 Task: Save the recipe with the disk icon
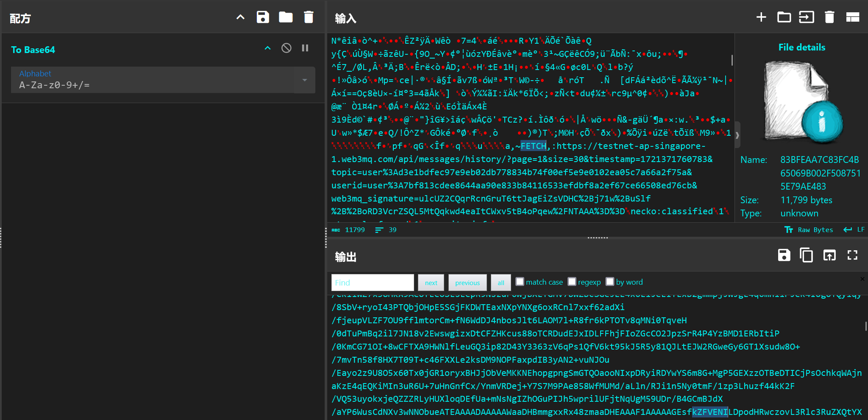[263, 17]
